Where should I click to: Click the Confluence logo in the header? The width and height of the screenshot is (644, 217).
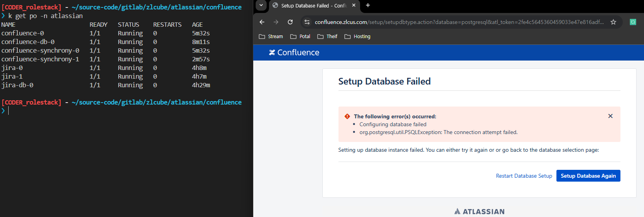coord(294,52)
